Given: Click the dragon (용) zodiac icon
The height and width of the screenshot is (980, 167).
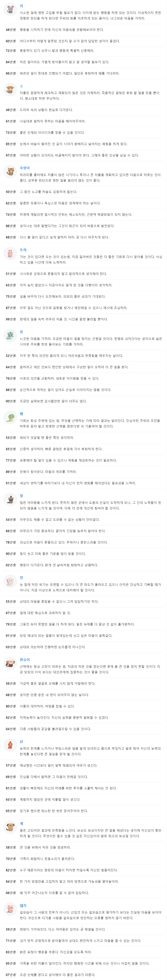Looking at the screenshot, I should pyautogui.click(x=10, y=335).
